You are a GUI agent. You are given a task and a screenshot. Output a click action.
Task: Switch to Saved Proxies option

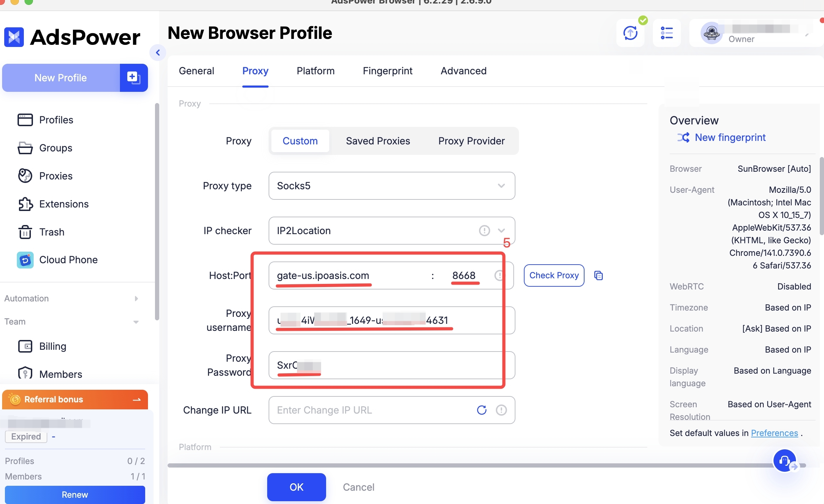pos(378,141)
